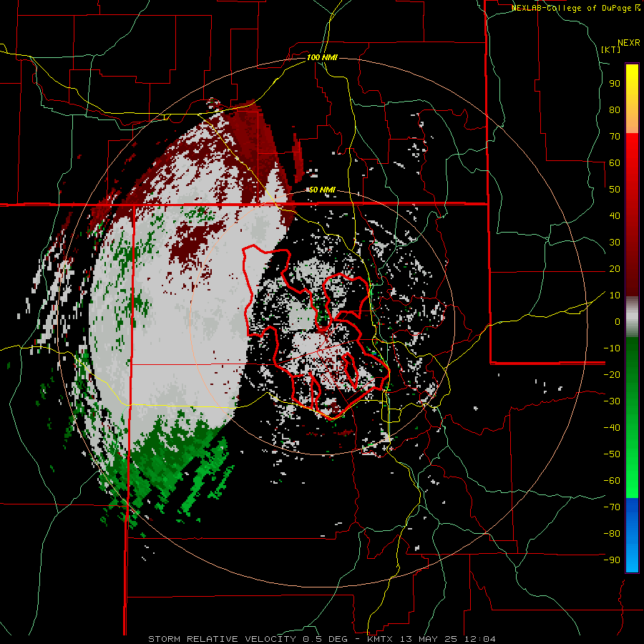Image resolution: width=644 pixels, height=644 pixels.
Task: Click the "STORM RELATIVE VELOCITY" product title text
Action: [x=222, y=639]
